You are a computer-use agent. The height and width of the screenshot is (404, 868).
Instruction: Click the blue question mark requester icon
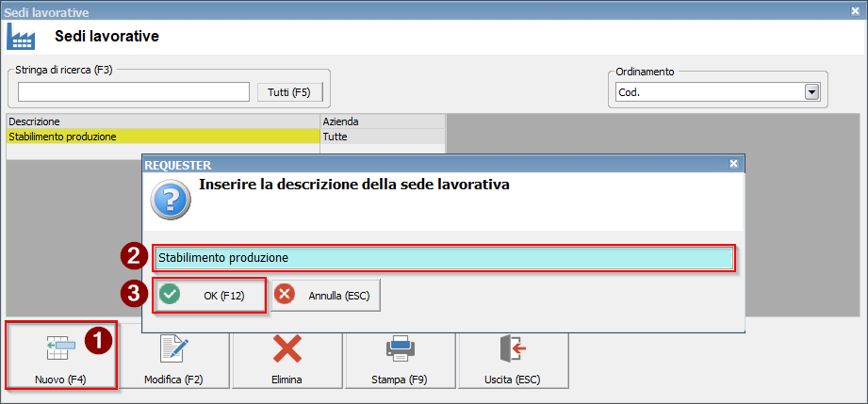coord(171,201)
